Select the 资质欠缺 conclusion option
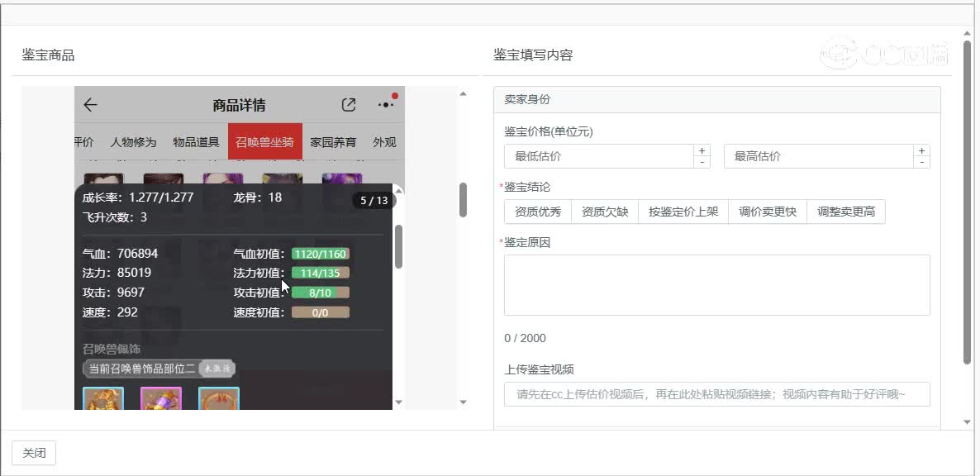 [x=605, y=212]
